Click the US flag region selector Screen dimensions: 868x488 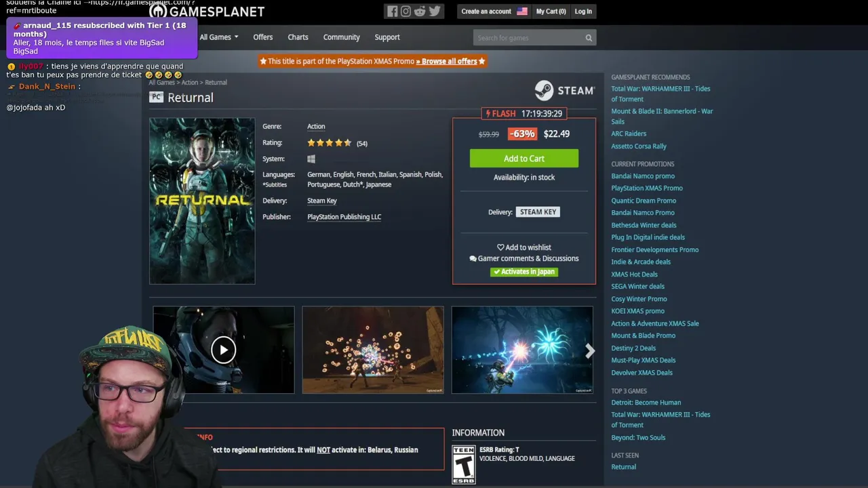pyautogui.click(x=522, y=12)
